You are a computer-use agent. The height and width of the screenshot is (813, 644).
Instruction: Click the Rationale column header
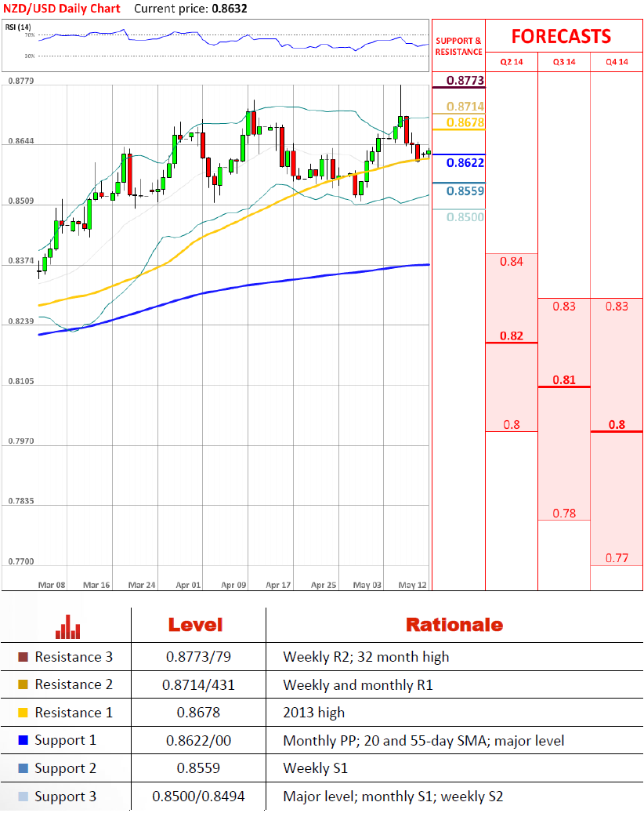454,625
